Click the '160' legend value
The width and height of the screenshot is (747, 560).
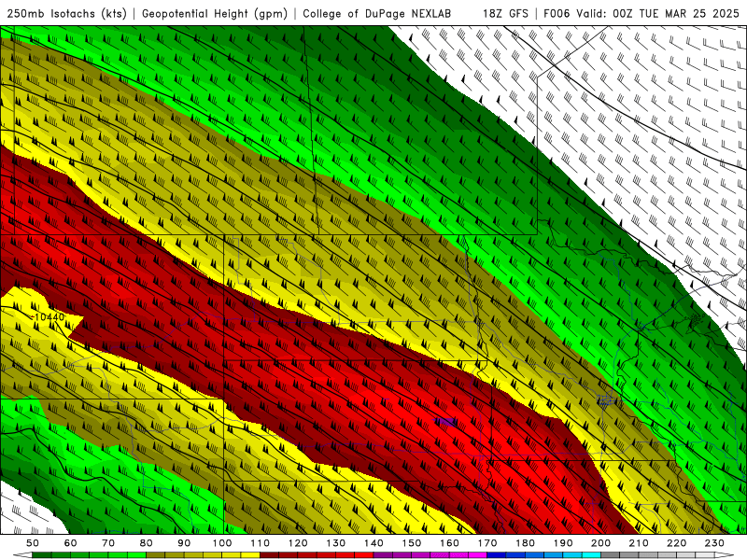pos(449,543)
